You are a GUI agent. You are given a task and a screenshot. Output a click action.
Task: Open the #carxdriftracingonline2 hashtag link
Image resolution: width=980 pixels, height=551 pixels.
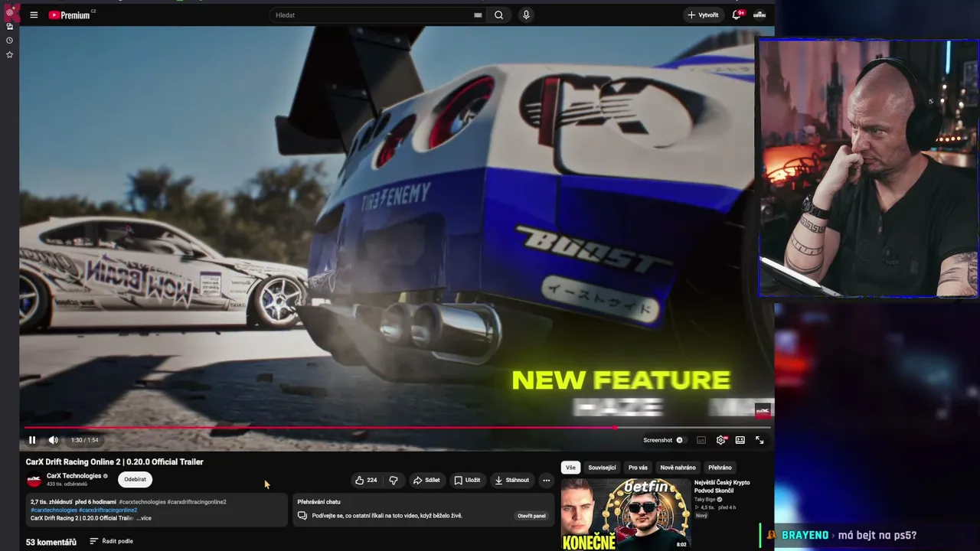click(x=108, y=510)
